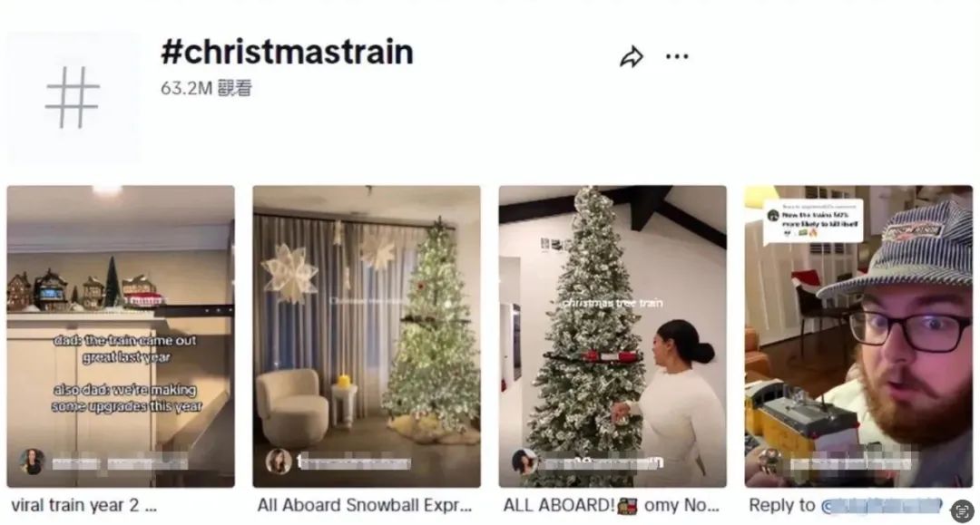Click the first video's creator avatar
The height and width of the screenshot is (525, 980).
31,462
